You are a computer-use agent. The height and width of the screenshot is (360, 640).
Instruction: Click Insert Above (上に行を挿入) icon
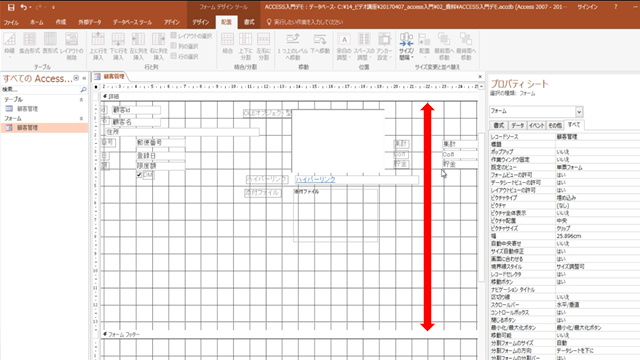coord(98,46)
